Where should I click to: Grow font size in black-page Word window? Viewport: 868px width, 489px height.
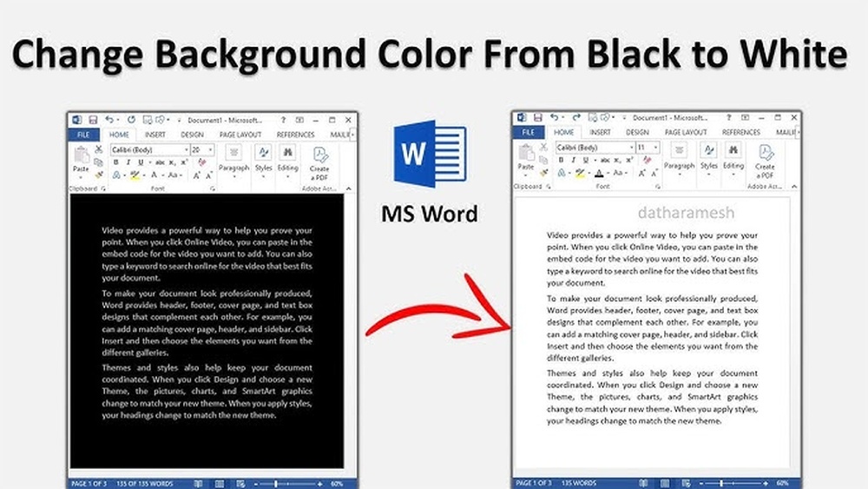pyautogui.click(x=196, y=175)
